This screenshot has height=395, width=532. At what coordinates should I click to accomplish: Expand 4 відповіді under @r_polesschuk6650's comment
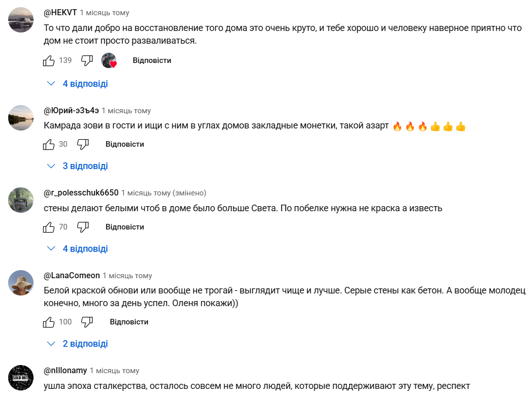coord(77,249)
